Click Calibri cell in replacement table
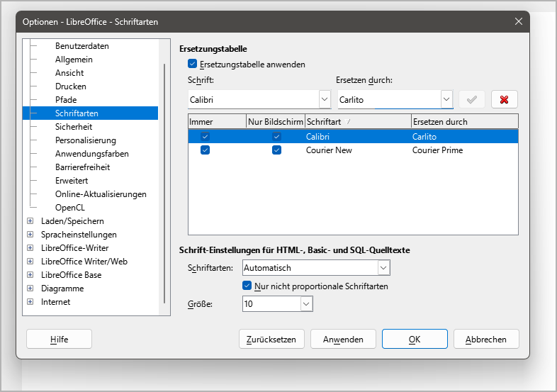This screenshot has width=557, height=392. [x=317, y=137]
